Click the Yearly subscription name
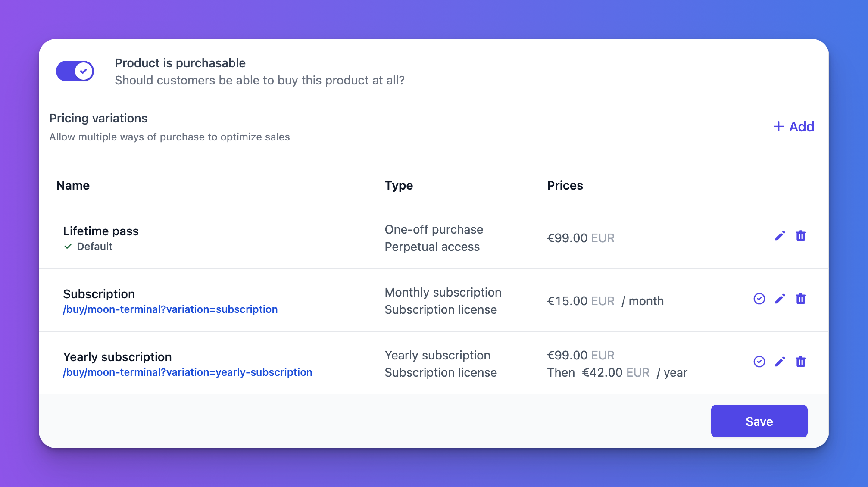The image size is (868, 487). [x=117, y=357]
